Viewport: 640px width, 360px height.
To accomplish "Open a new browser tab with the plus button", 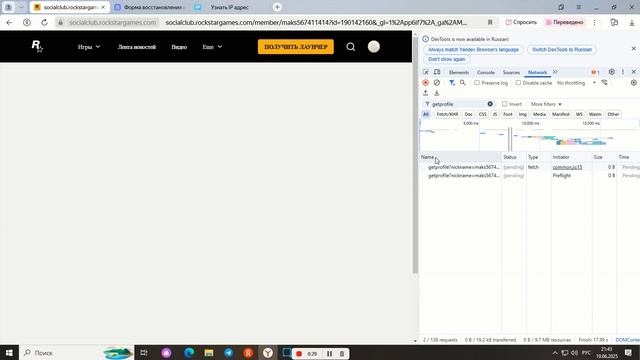I will [277, 7].
